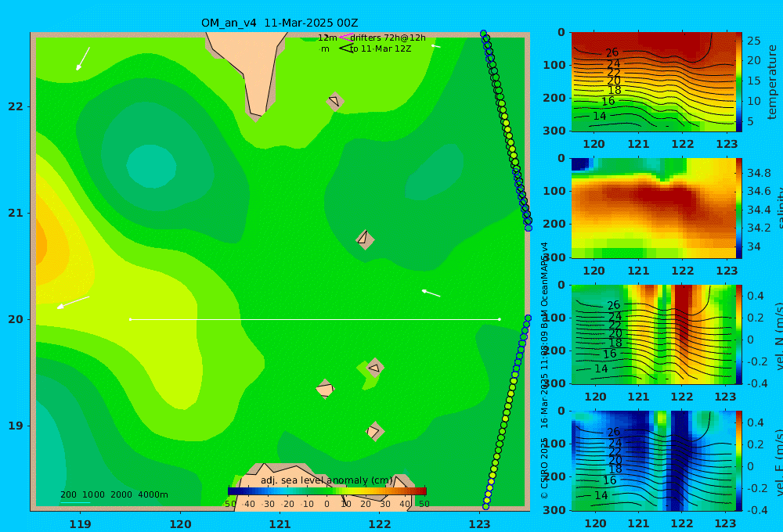Image resolution: width=783 pixels, height=532 pixels.
Task: Click the island near 121.45E, 19.35N
Action: coord(325,389)
